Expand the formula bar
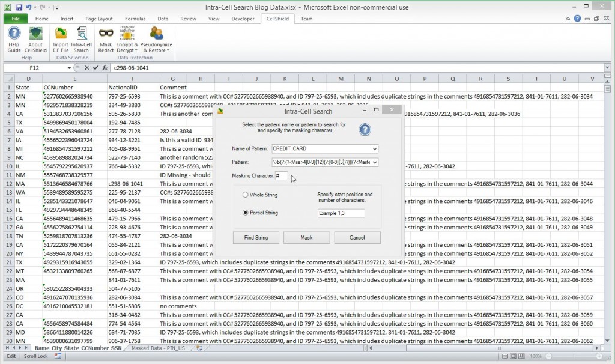The image size is (615, 364). 607,68
